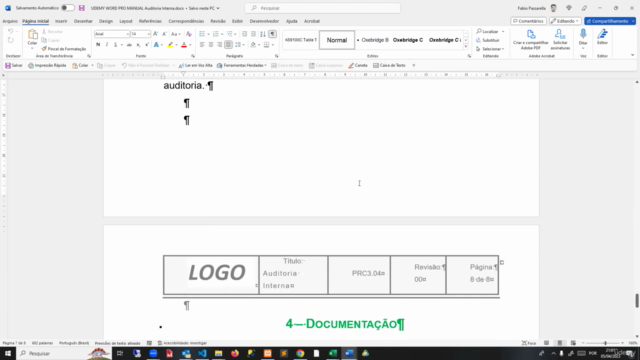Toggle superscript formatting
The width and height of the screenshot is (640, 360).
[x=147, y=44]
